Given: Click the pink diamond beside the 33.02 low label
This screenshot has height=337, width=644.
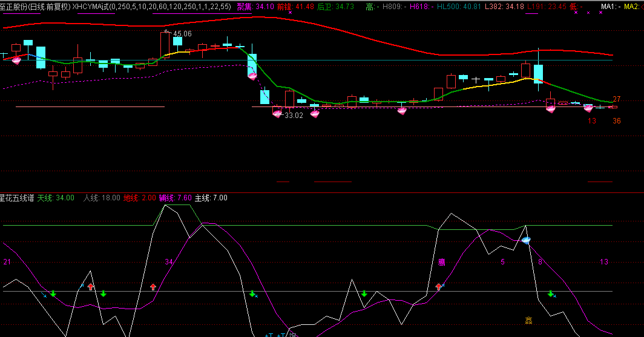Looking at the screenshot, I should click(277, 113).
